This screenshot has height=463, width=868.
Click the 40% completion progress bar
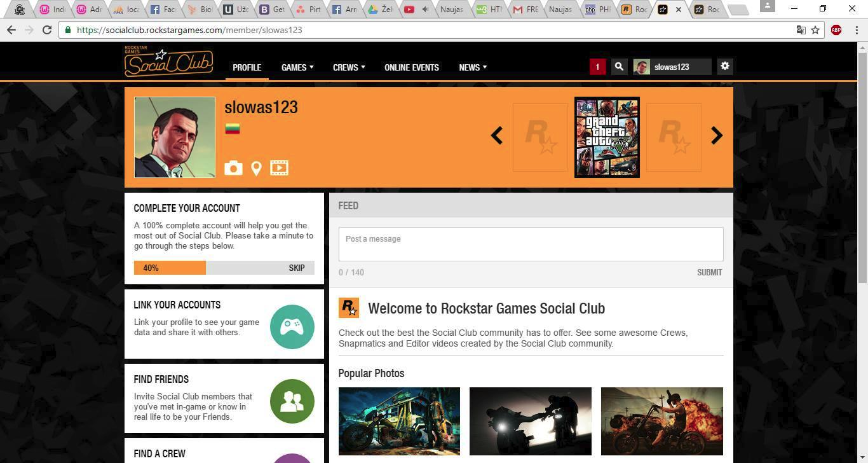224,268
